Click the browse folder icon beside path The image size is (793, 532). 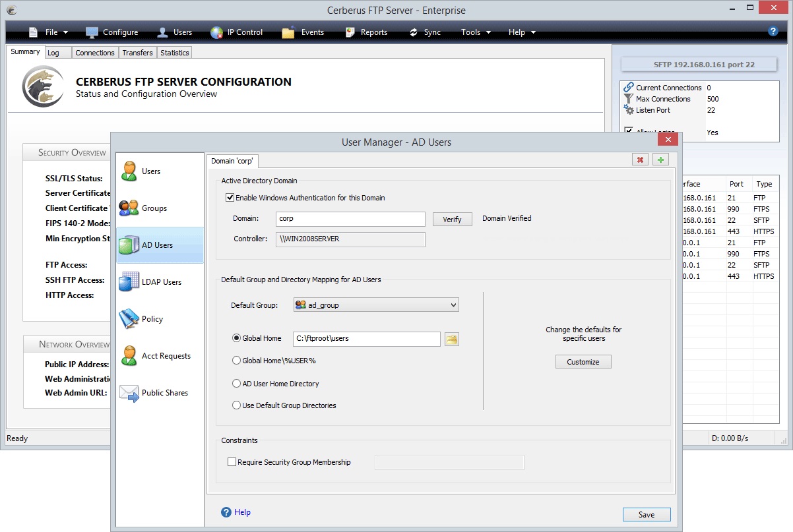coord(452,339)
